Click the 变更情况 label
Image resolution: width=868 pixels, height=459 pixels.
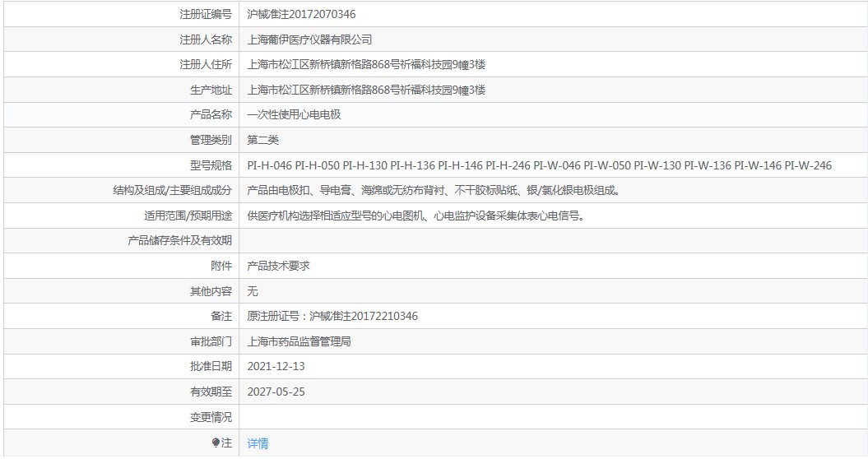(x=211, y=417)
